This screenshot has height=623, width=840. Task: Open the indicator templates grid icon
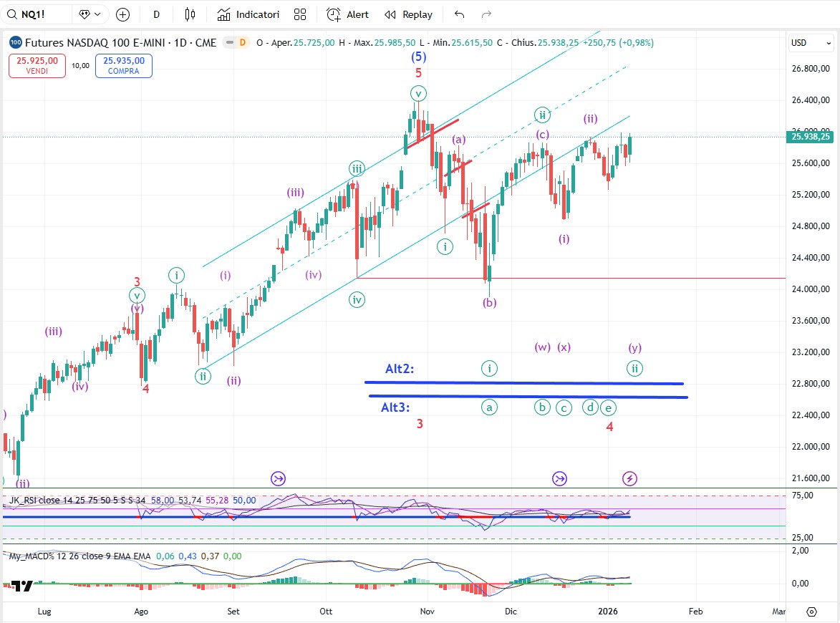click(x=300, y=14)
